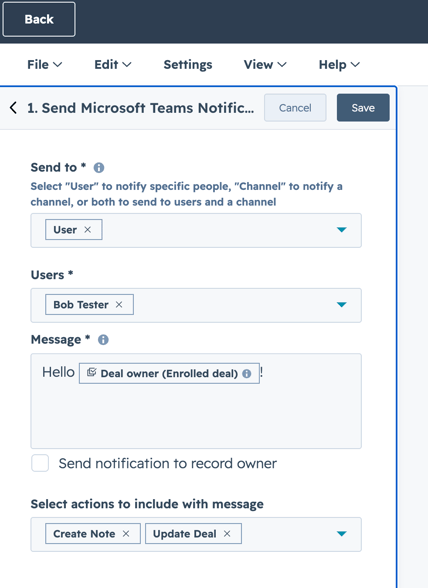Enable Send notification to record owner

40,463
